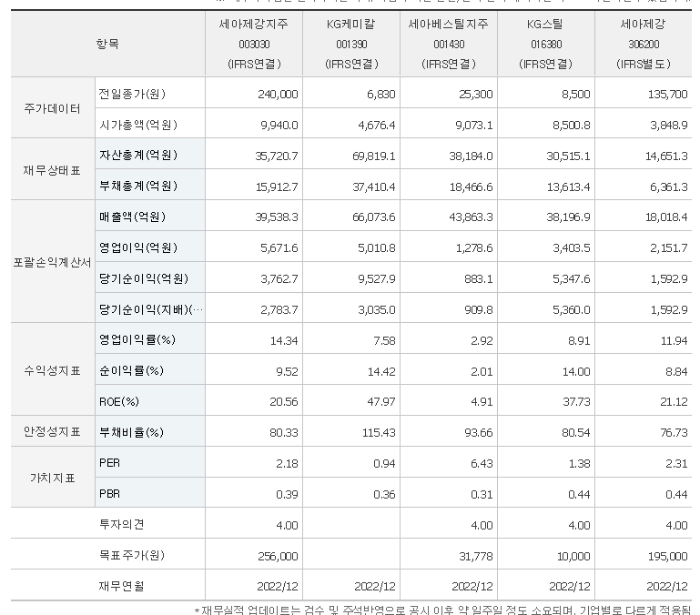
Task: Select the 66,073.6 revenue value
Action: tap(374, 217)
